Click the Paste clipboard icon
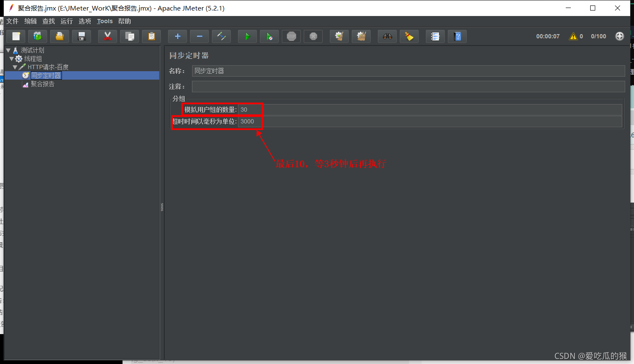The width and height of the screenshot is (634, 364). [x=151, y=36]
